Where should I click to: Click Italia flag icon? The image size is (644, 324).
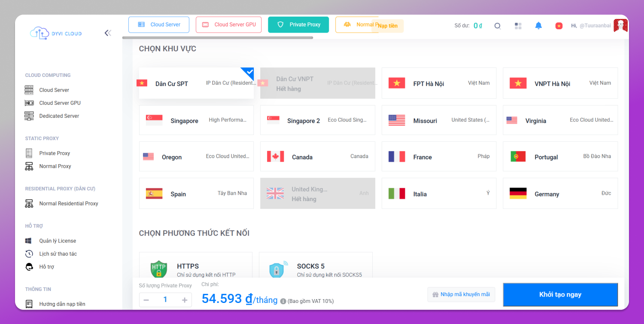tap(397, 193)
